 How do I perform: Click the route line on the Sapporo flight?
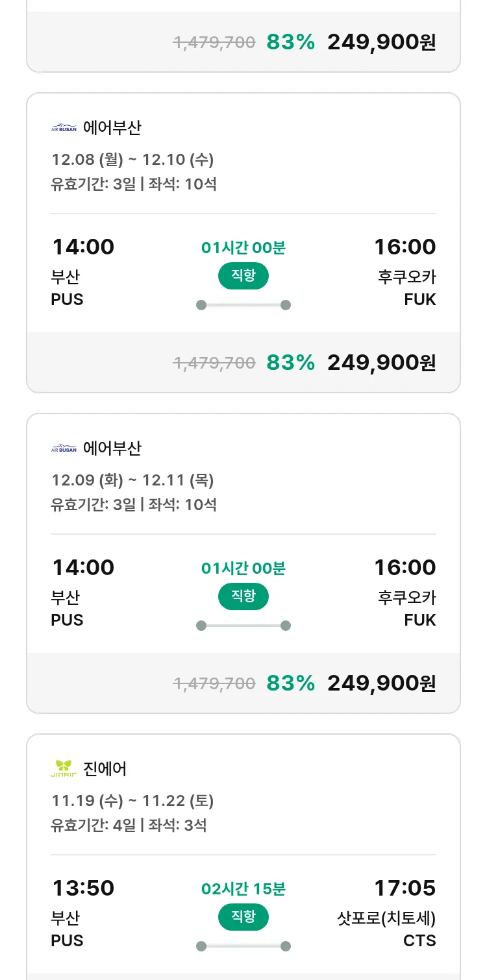(x=243, y=946)
